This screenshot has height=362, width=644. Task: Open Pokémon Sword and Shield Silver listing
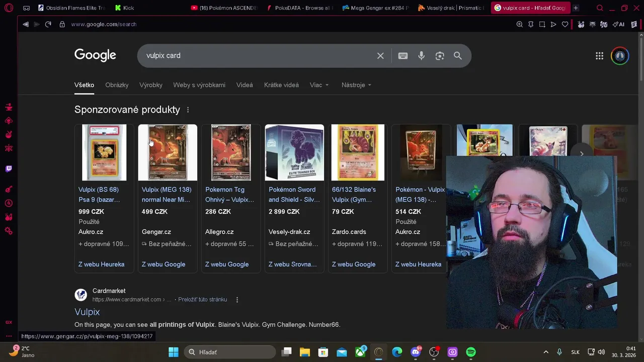pyautogui.click(x=294, y=195)
